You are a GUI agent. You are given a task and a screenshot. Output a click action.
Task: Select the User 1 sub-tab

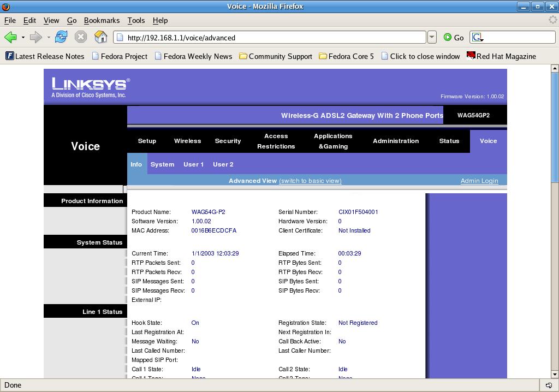193,164
